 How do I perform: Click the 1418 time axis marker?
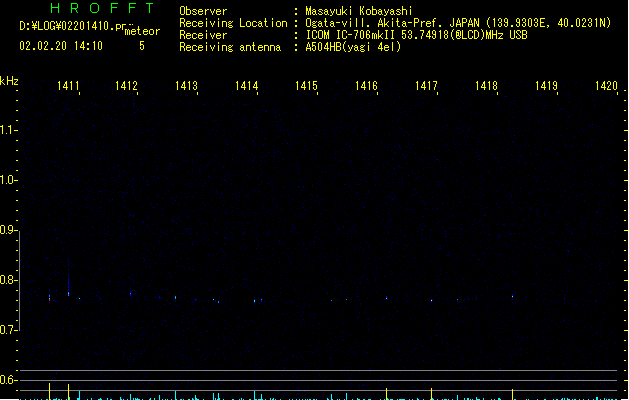point(486,86)
